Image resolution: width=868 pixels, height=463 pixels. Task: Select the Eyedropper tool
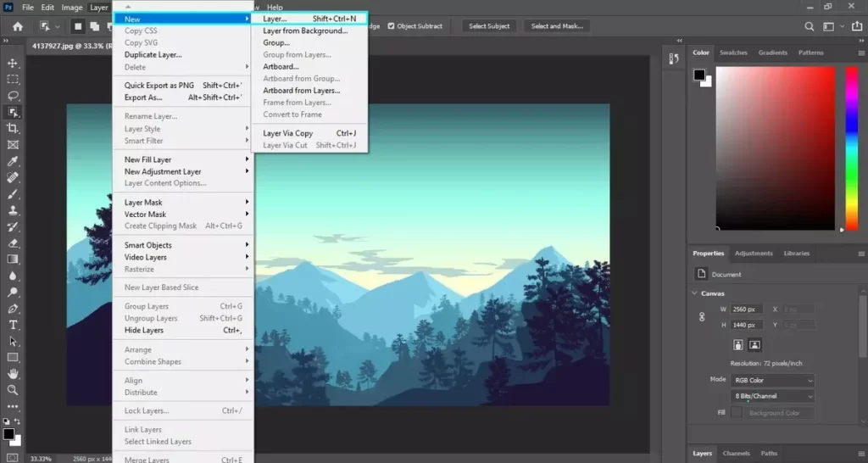[13, 161]
